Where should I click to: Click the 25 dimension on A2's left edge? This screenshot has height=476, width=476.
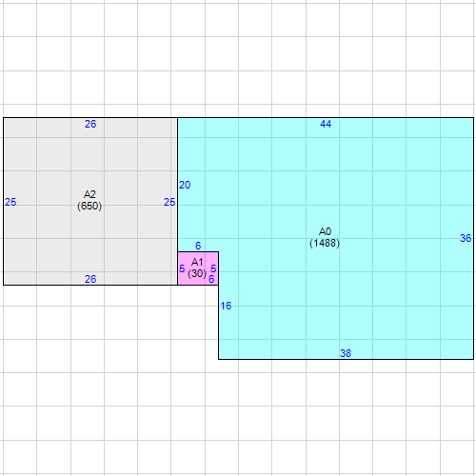(10, 202)
